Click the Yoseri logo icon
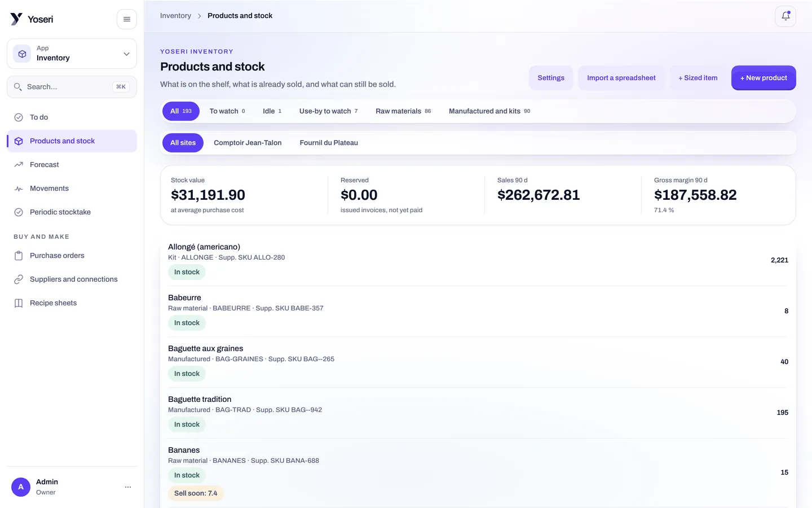The height and width of the screenshot is (508, 812). [16, 19]
